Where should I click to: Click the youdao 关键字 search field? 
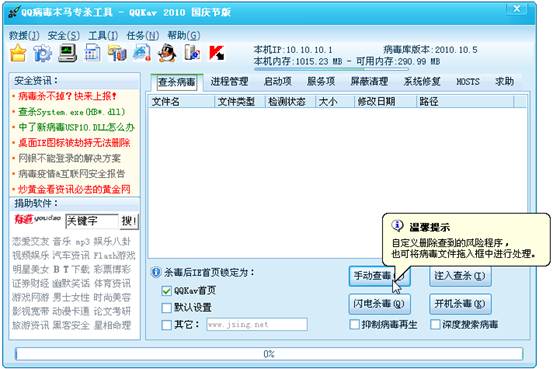92,221
